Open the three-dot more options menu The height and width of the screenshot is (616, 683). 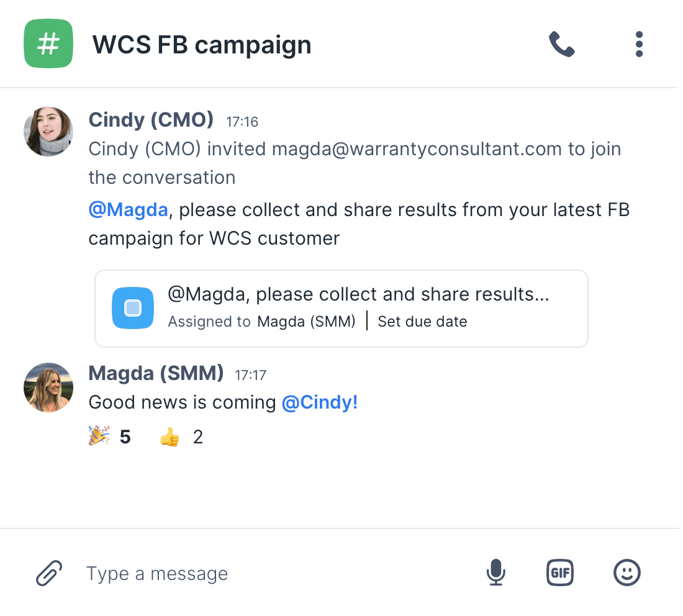pyautogui.click(x=639, y=45)
